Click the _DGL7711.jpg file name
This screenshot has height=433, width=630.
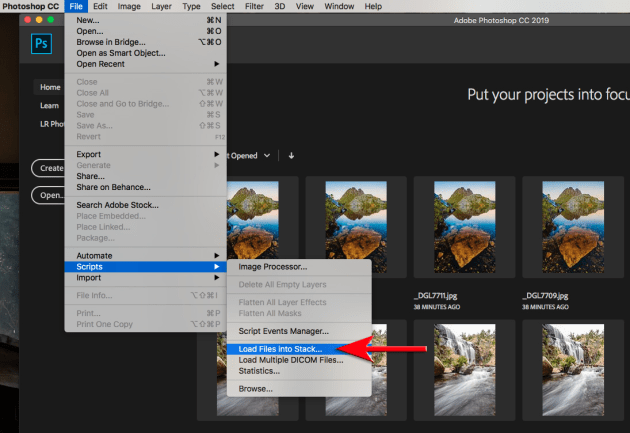(436, 296)
